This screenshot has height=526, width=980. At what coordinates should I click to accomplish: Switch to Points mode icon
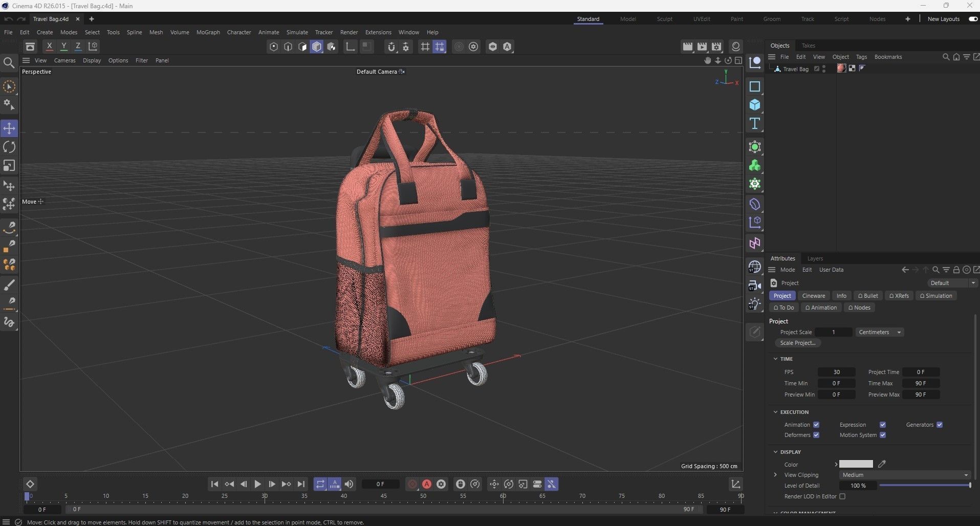[x=274, y=47]
